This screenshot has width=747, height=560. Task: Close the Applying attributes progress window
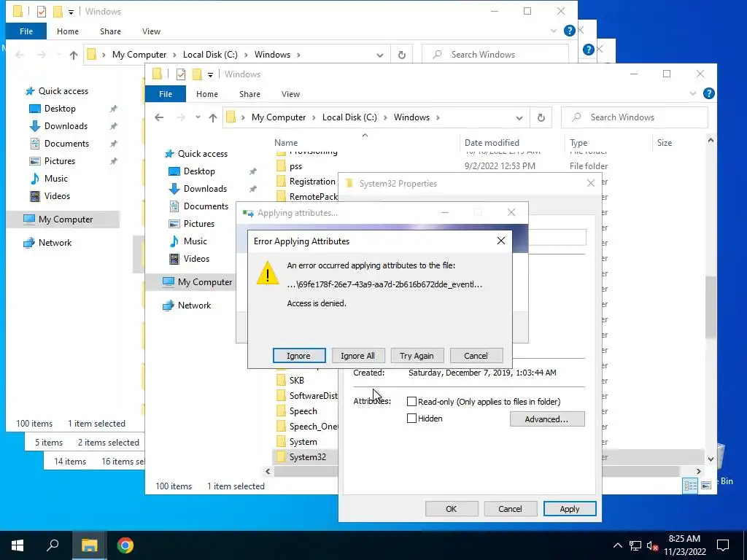(511, 212)
